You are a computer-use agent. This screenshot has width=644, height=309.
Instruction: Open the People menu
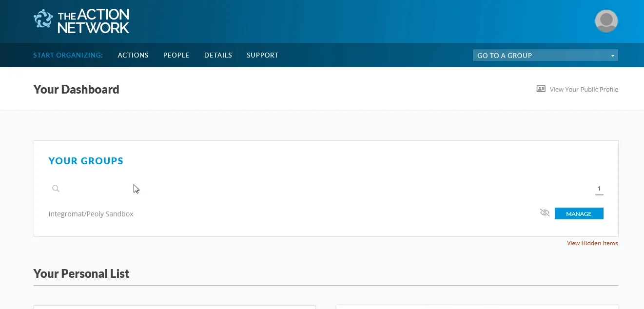pos(176,55)
